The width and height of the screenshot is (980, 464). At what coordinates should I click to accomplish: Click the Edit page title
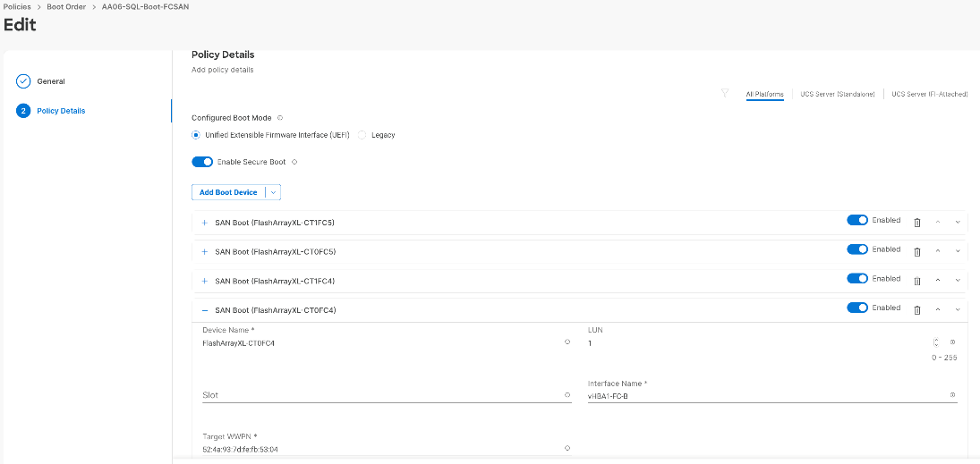coord(20,25)
